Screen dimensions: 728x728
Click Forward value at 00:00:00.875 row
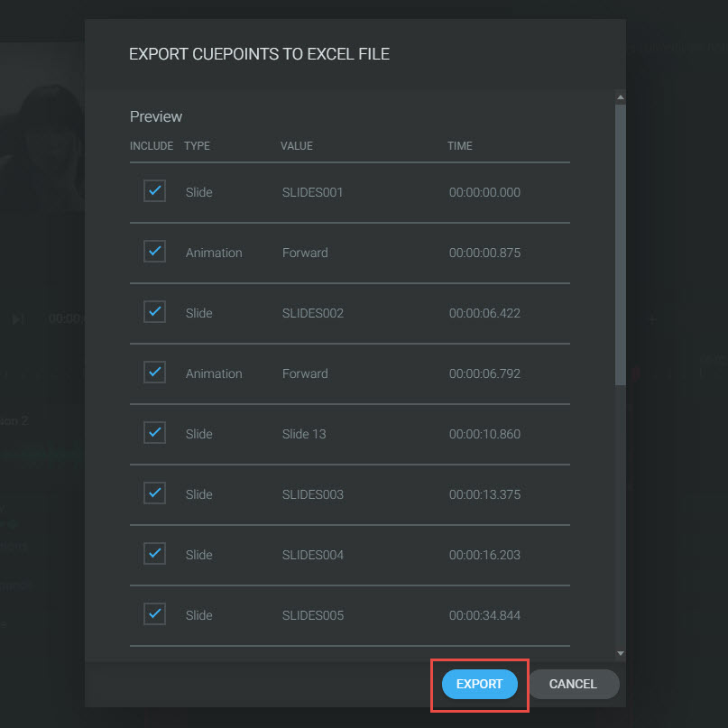click(305, 253)
